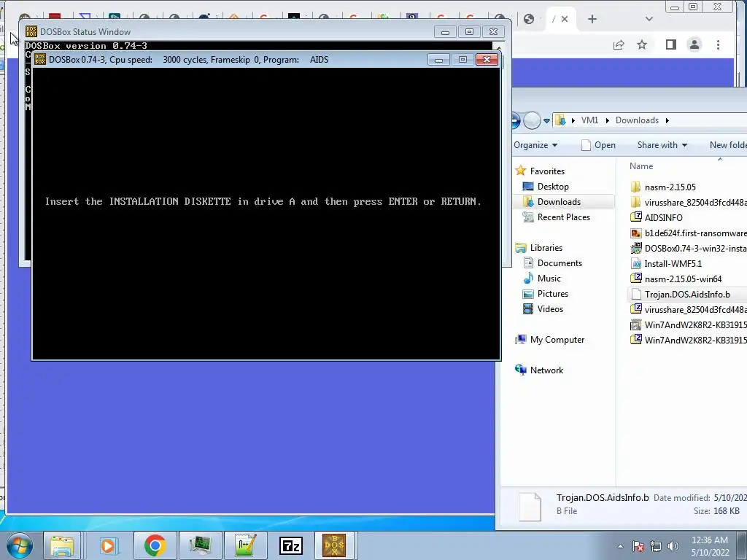Screen dimensions: 747x560
Task: Open the Chrome three-dot menu
Action: click(718, 44)
